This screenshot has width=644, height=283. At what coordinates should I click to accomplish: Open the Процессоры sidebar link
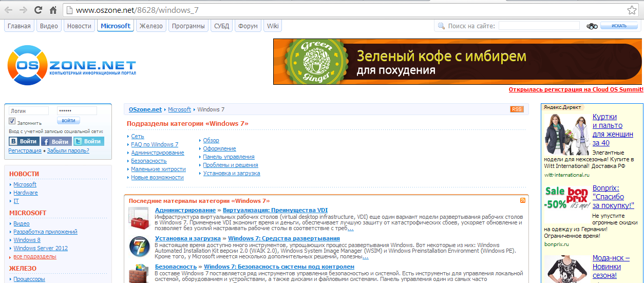(29, 279)
